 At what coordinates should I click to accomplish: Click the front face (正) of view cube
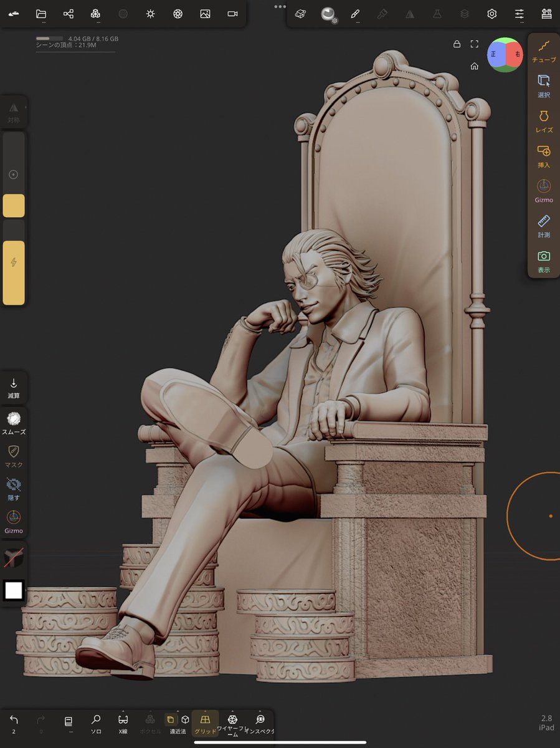[495, 55]
